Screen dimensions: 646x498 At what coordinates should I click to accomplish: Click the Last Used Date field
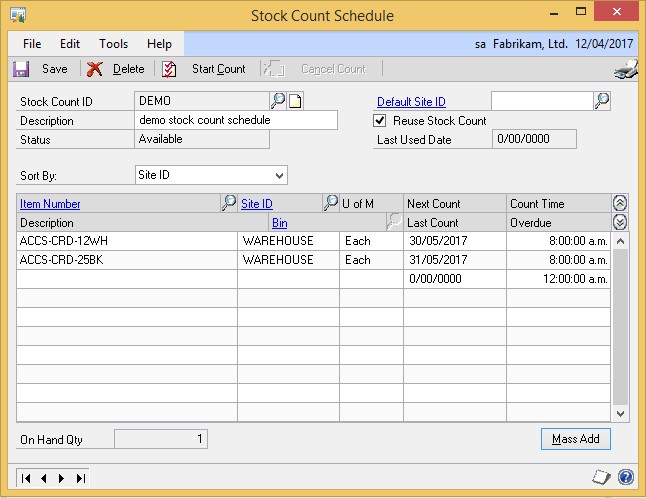[534, 139]
